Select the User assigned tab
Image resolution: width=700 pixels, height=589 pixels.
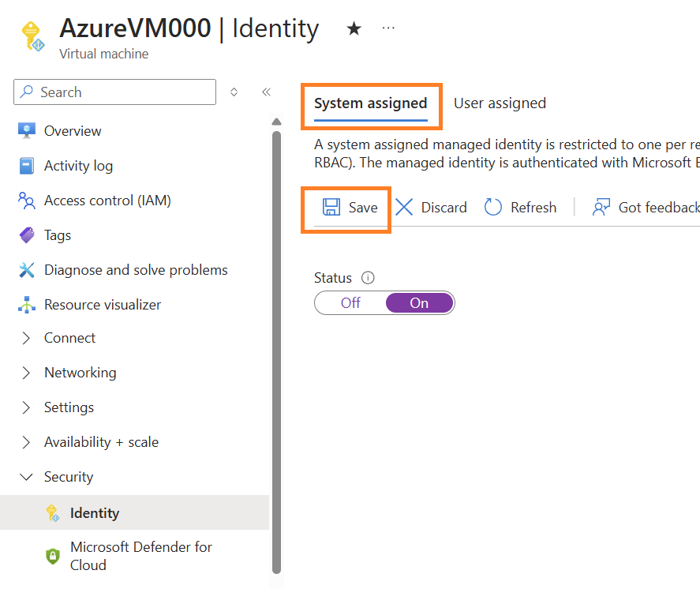pos(500,103)
